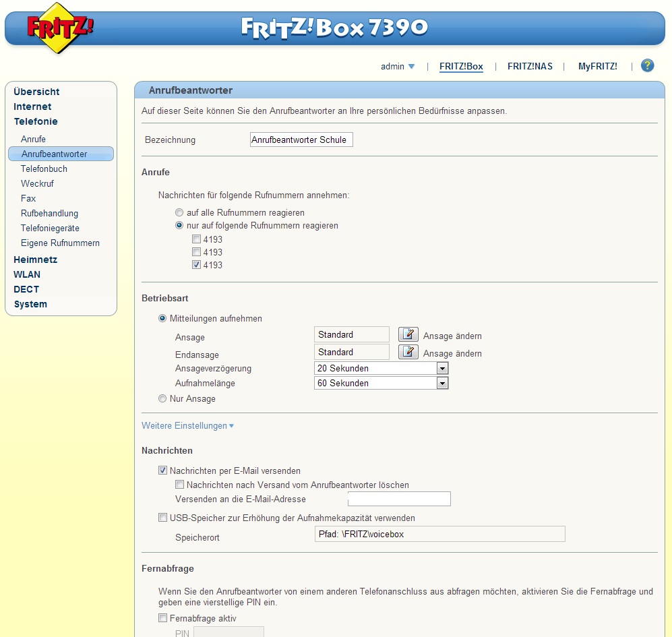Toggle 'Nachrichten per E-Mail versenden' checkbox
The height and width of the screenshot is (637, 672).
tap(162, 471)
